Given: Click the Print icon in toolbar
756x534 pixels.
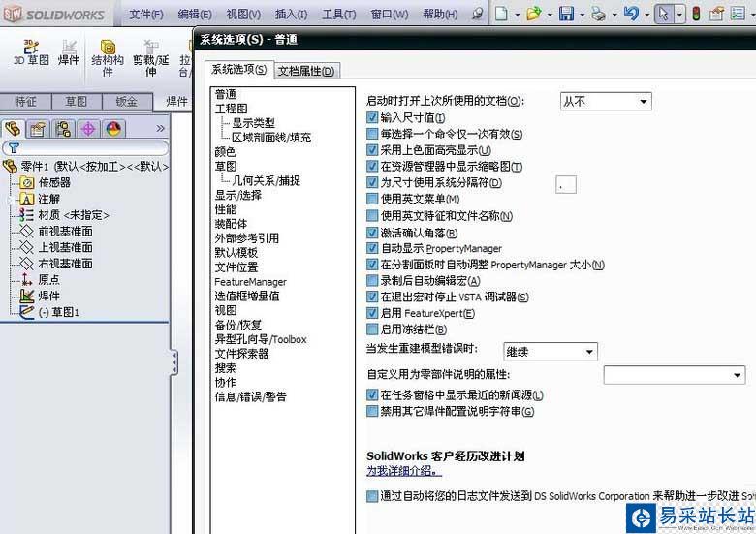Looking at the screenshot, I should coord(598,13).
